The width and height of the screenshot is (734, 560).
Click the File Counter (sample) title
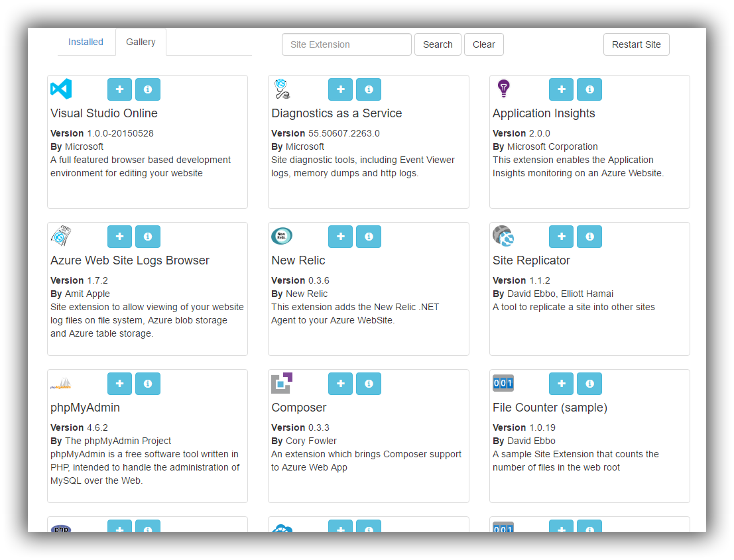click(550, 408)
